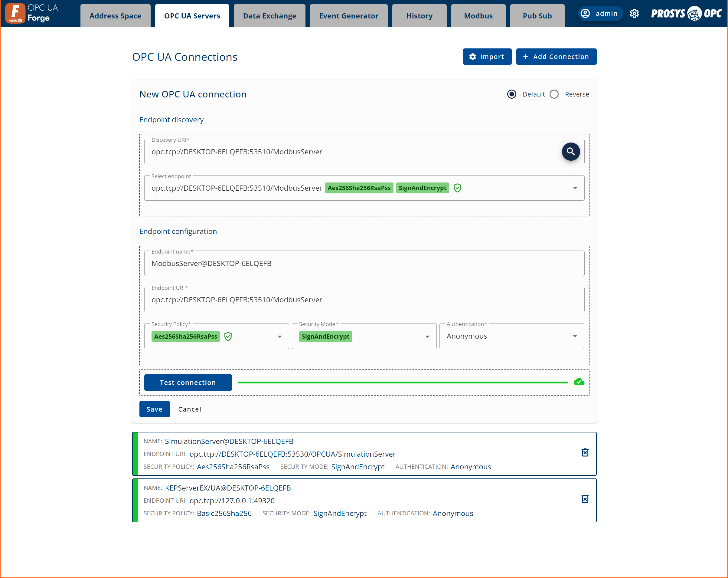Click the green cloud connection status icon
This screenshot has width=728, height=578.
point(579,382)
